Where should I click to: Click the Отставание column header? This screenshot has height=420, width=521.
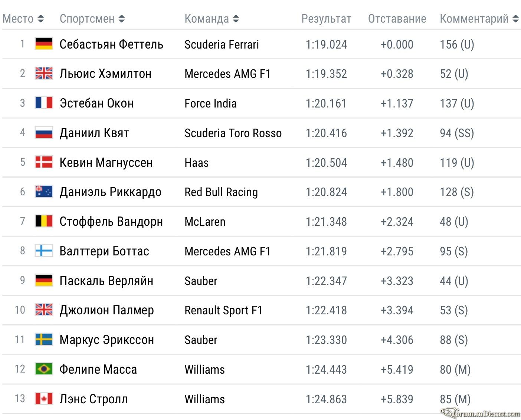click(397, 19)
